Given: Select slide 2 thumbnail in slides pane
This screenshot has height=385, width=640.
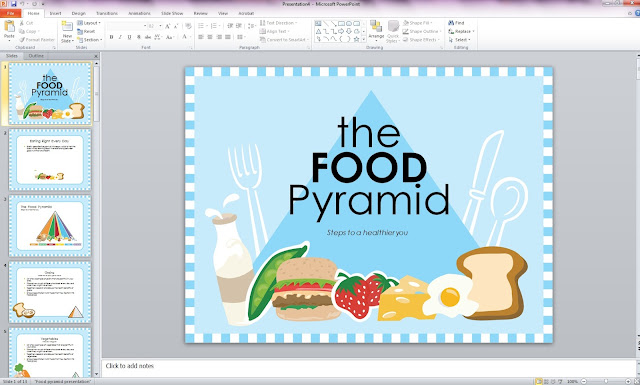Looking at the screenshot, I should [50, 160].
